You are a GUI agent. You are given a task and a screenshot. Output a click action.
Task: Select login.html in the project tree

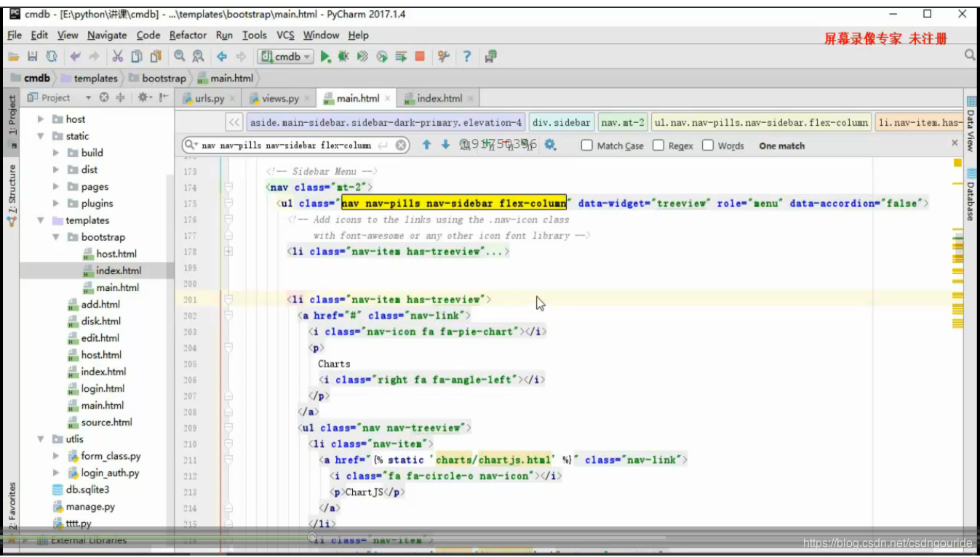point(103,388)
